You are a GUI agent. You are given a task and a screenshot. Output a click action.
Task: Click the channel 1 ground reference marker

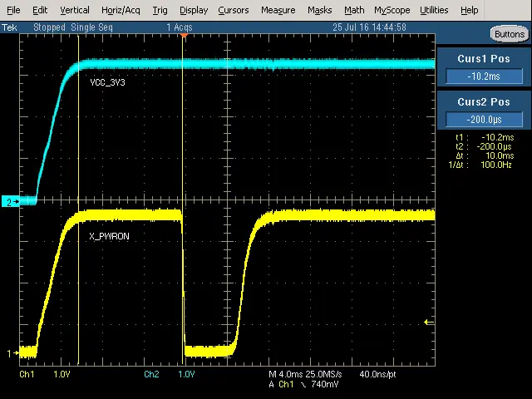[x=12, y=353]
